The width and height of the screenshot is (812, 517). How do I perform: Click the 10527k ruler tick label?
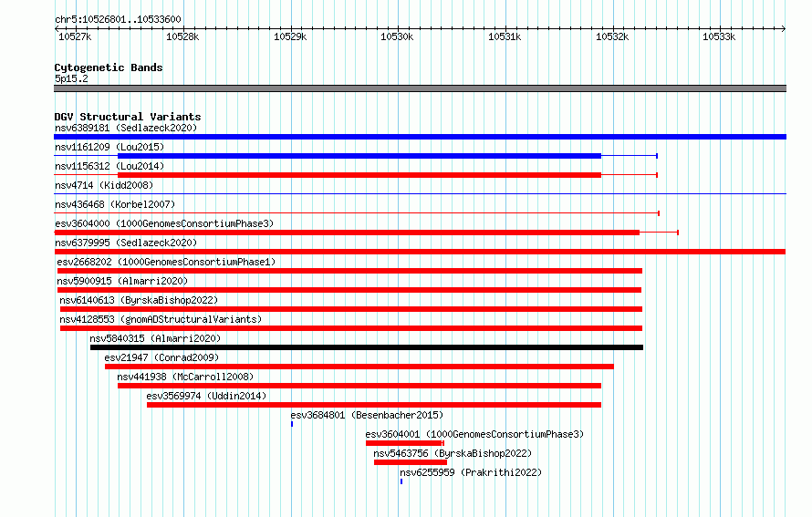(75, 36)
